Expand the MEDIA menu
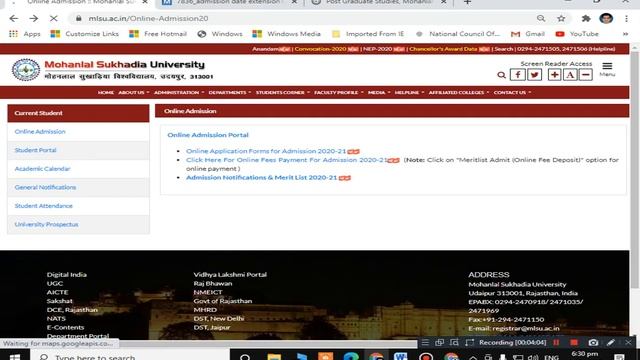 click(379, 93)
